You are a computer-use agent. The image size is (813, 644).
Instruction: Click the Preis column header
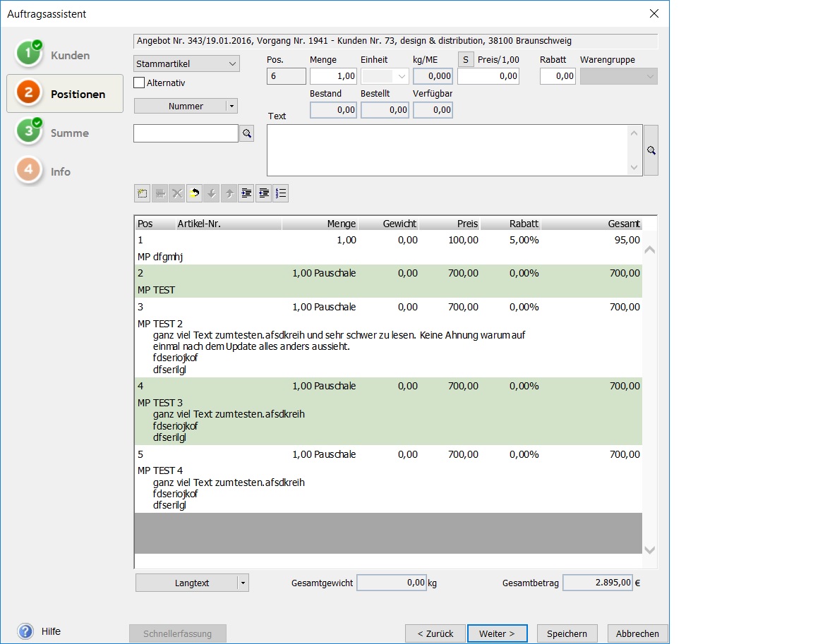pyautogui.click(x=450, y=224)
